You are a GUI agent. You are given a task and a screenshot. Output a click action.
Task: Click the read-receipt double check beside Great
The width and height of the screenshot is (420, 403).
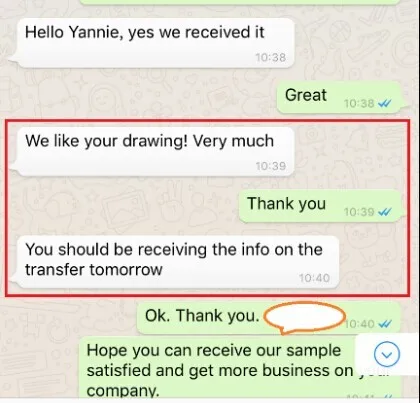click(384, 104)
